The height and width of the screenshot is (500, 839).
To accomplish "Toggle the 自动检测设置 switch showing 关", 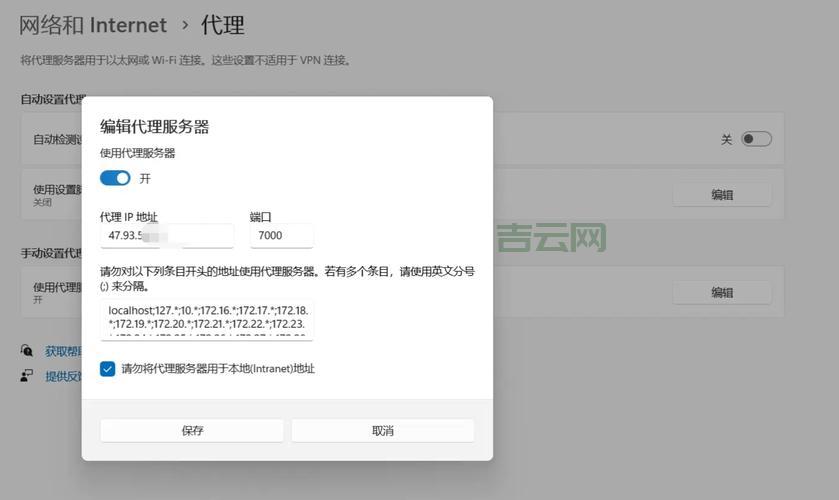I will pos(757,139).
